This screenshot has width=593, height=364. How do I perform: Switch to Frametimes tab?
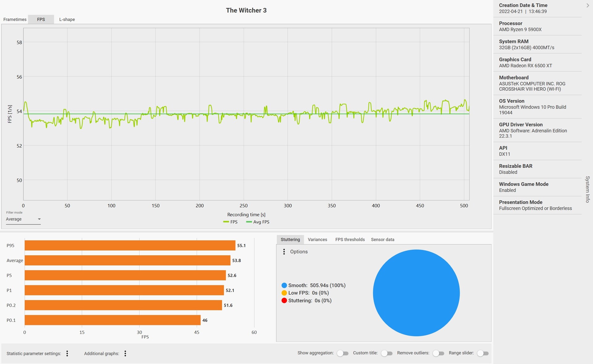coord(15,19)
